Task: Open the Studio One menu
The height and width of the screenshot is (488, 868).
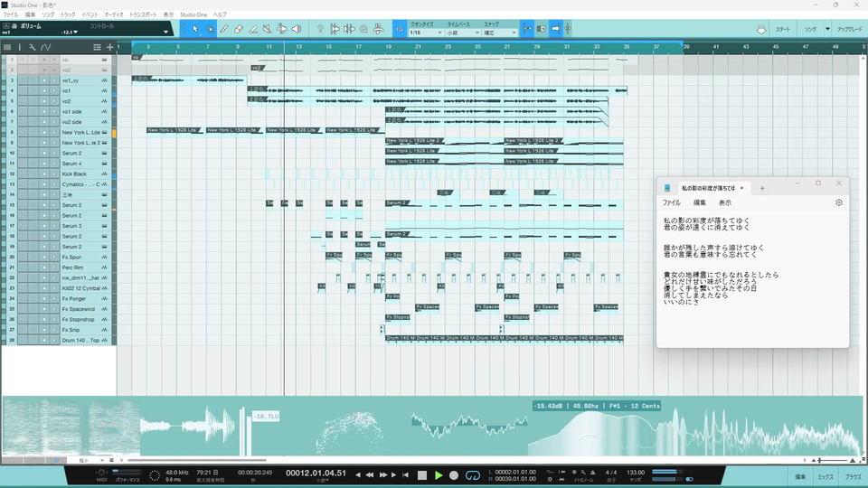Action: [x=193, y=14]
